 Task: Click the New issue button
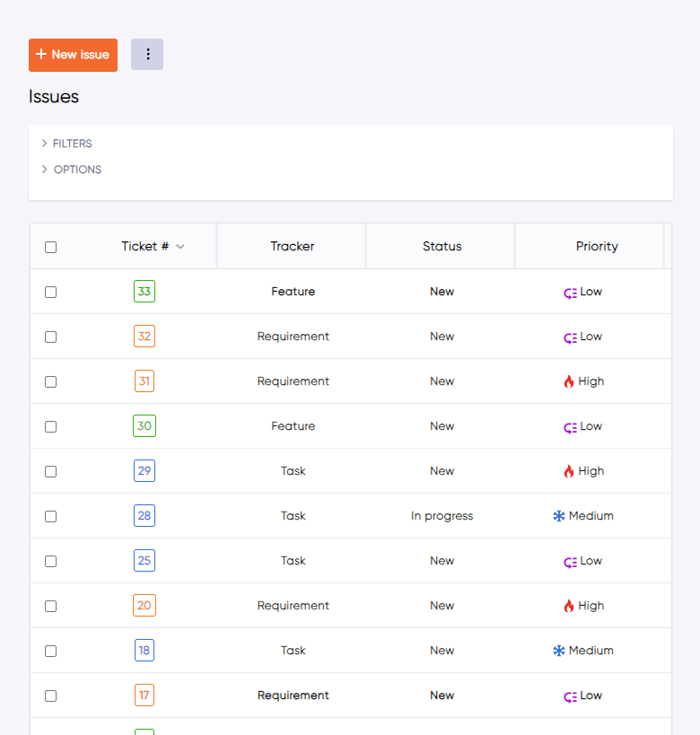click(73, 54)
